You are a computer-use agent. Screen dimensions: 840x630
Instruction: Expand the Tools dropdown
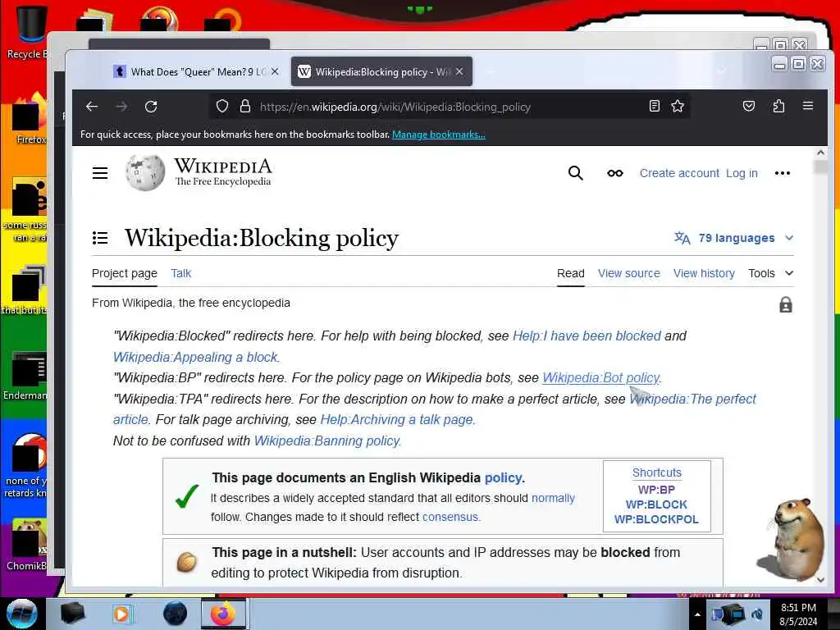point(770,273)
